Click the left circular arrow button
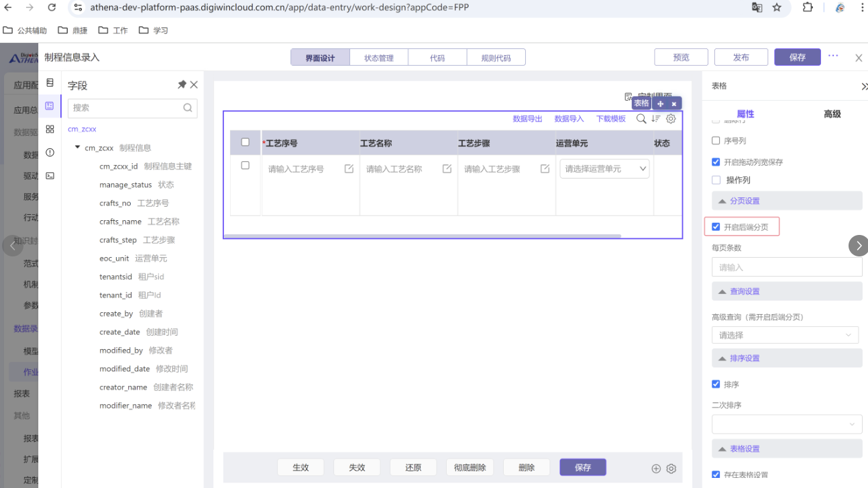This screenshot has height=488, width=868. [x=12, y=246]
